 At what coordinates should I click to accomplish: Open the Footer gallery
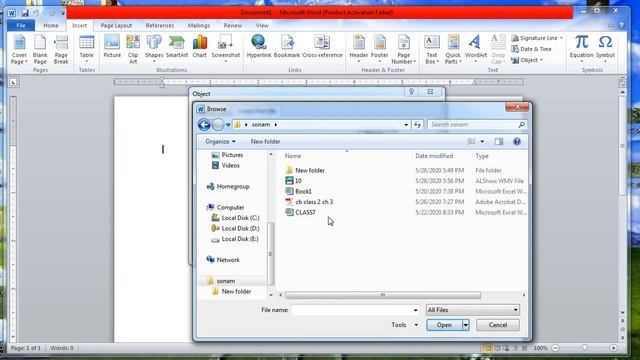coord(379,48)
